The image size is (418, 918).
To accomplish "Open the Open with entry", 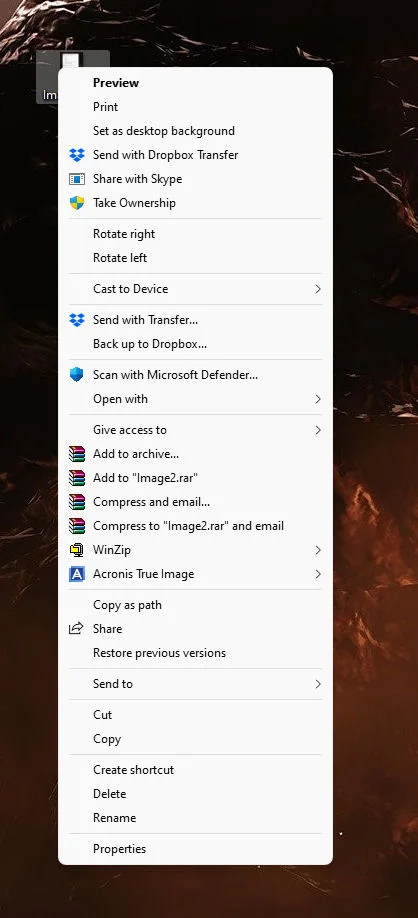I will (x=196, y=399).
